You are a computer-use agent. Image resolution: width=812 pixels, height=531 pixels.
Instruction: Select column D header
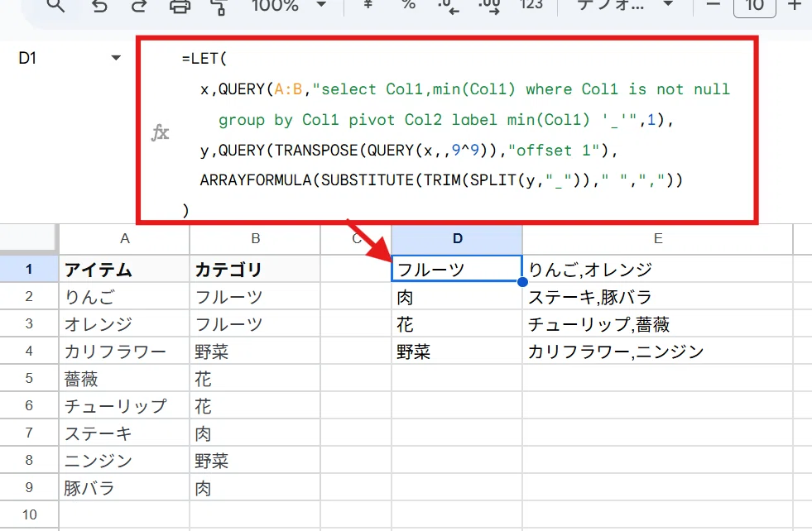coord(457,238)
